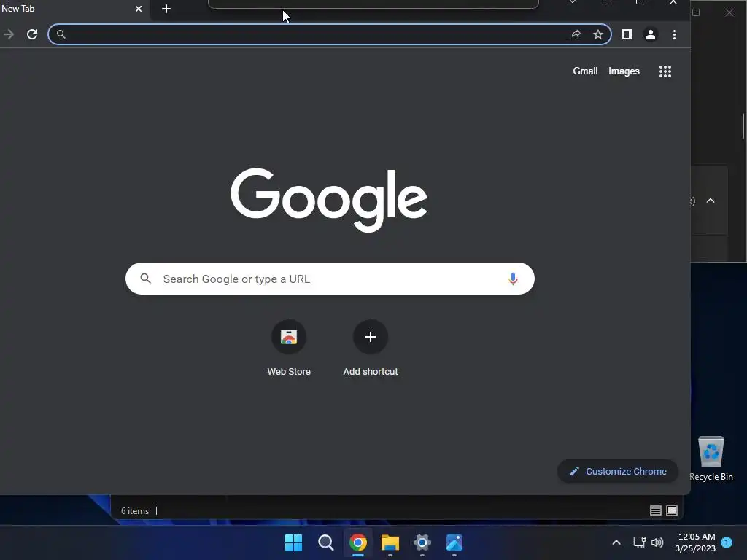Open taskbar Search
This screenshot has height=560, width=747.
point(326,542)
